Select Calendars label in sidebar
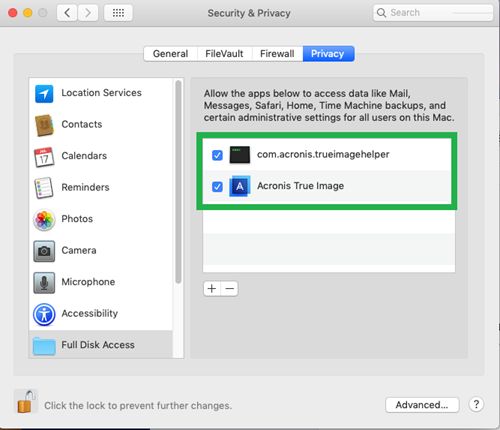The image size is (500, 430). (84, 156)
